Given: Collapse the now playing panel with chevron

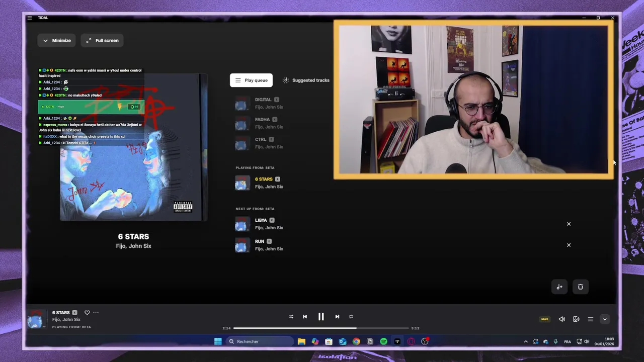Looking at the screenshot, I should (x=605, y=319).
